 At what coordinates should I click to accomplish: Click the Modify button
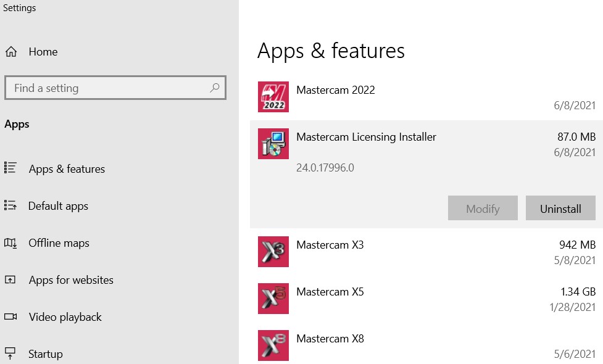tap(483, 209)
